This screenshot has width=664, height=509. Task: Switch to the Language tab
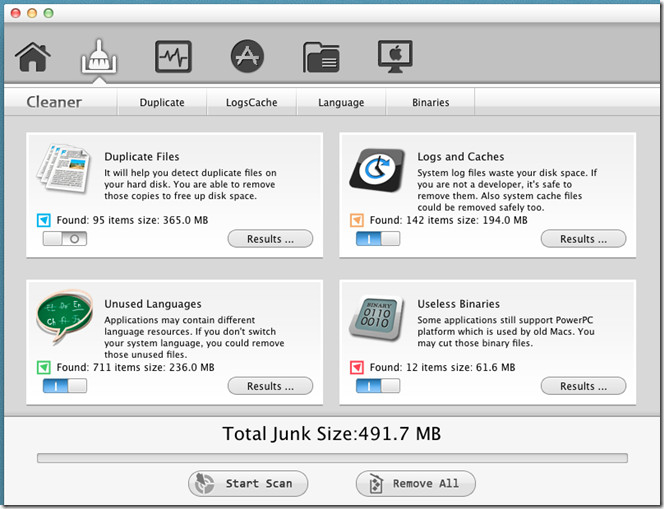pos(341,102)
